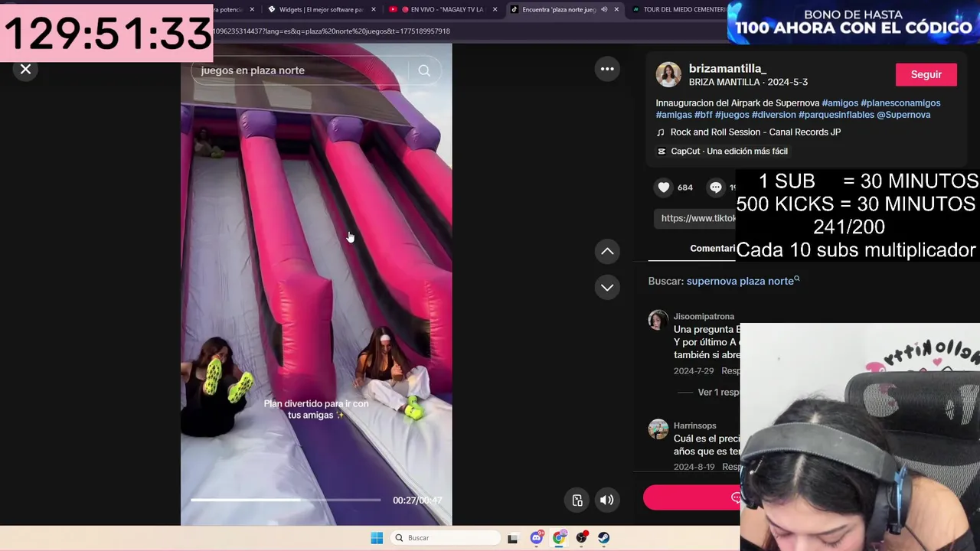
Task: Close the EN VIVO MAGALY TV tab
Action: pyautogui.click(x=495, y=9)
